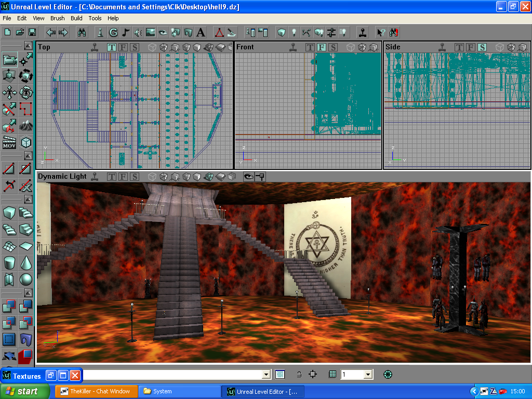Switch Top viewport to Front mode via F button
This screenshot has width=532, height=399.
pos(123,47)
